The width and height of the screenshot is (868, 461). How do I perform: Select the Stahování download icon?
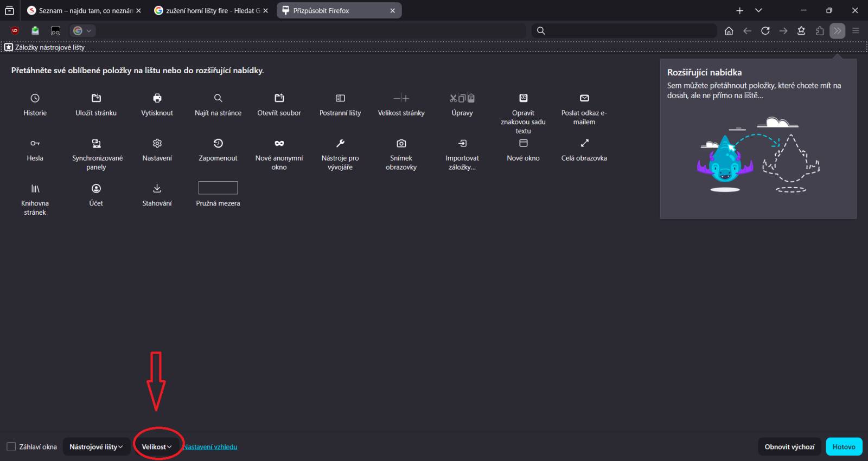157,188
